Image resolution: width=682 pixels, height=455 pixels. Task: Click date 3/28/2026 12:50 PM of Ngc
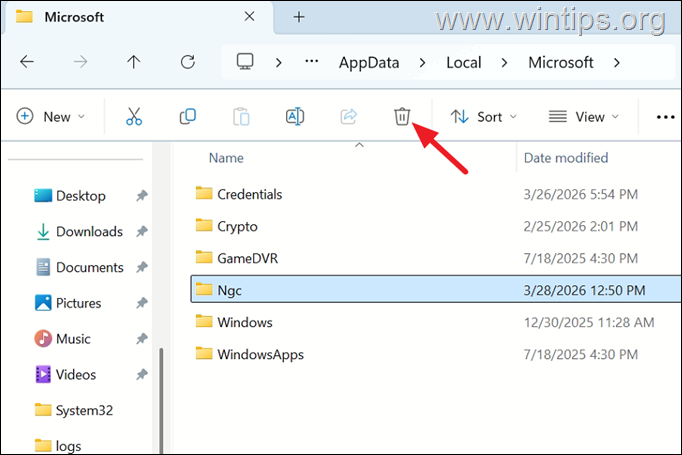pyautogui.click(x=584, y=290)
